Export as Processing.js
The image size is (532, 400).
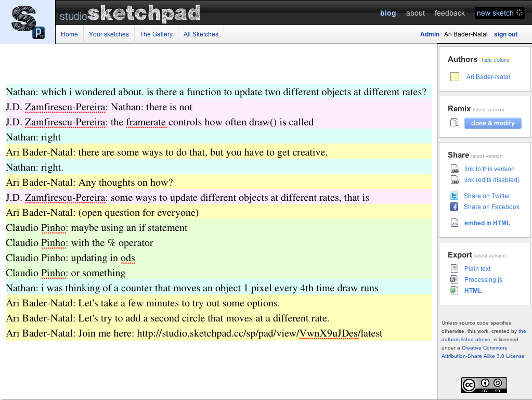point(483,279)
